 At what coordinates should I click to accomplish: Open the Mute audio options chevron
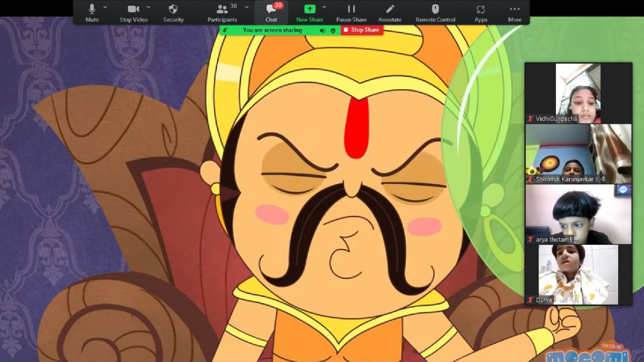[105, 7]
